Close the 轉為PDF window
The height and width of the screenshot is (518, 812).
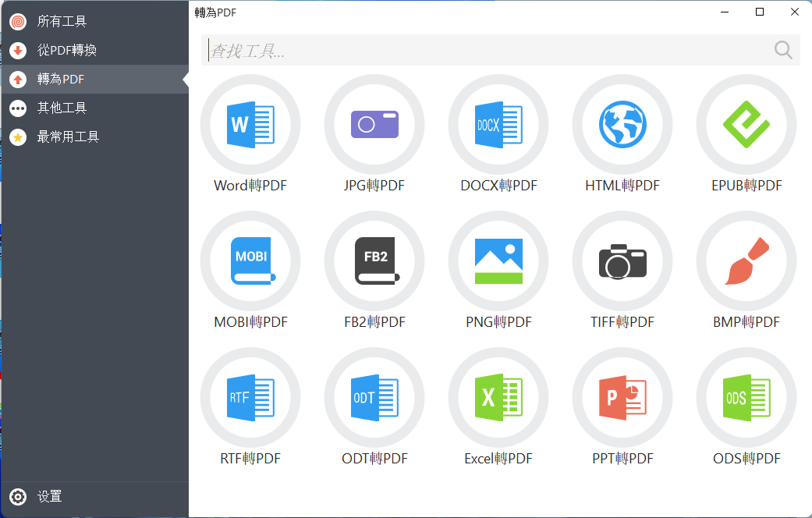click(795, 12)
